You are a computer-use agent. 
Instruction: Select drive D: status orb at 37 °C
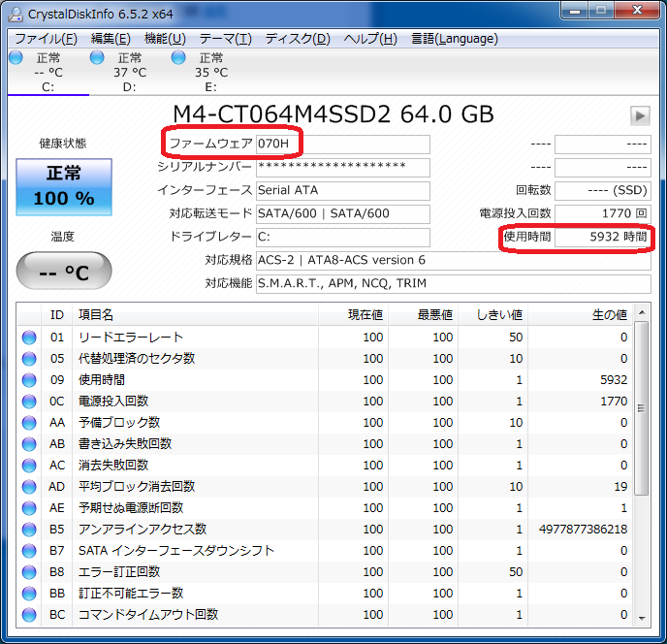(97, 58)
